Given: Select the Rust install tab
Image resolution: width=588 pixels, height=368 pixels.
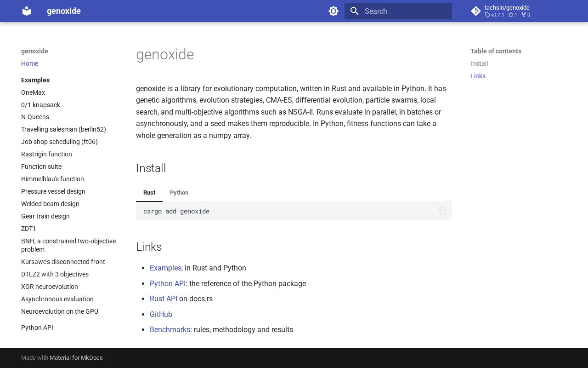Looking at the screenshot, I should [x=149, y=193].
